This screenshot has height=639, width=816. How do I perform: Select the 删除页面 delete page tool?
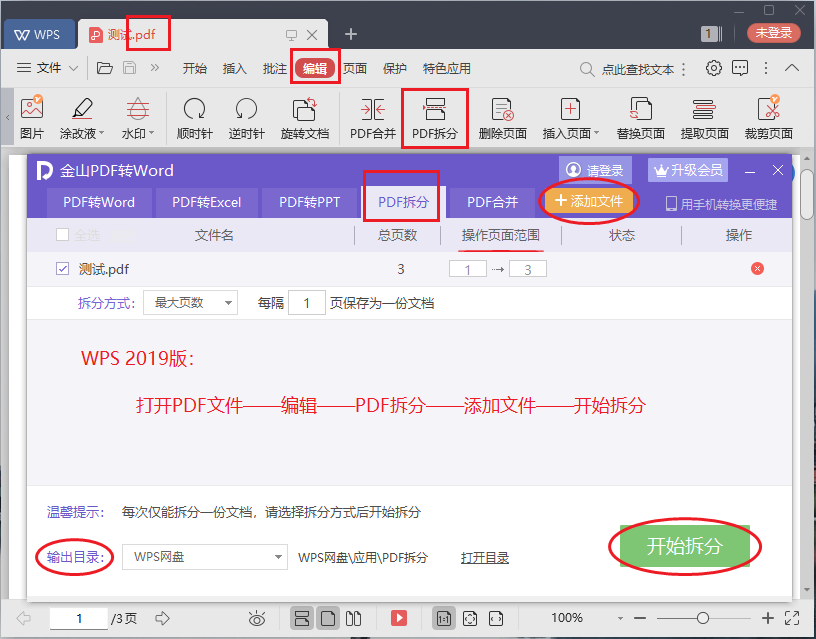click(502, 118)
